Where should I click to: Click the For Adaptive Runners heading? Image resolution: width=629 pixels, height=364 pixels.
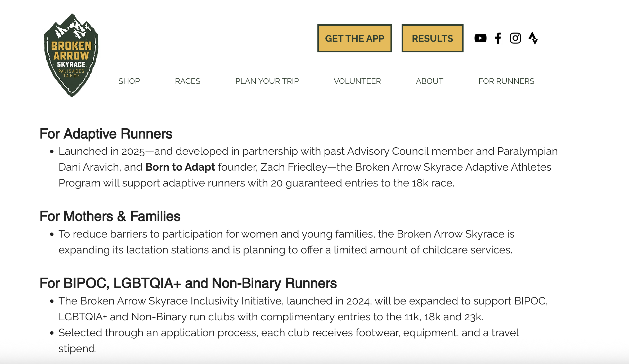tap(106, 134)
